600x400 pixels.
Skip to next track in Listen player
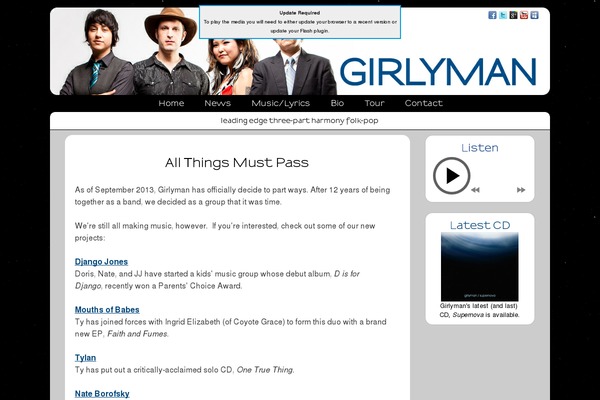click(521, 190)
